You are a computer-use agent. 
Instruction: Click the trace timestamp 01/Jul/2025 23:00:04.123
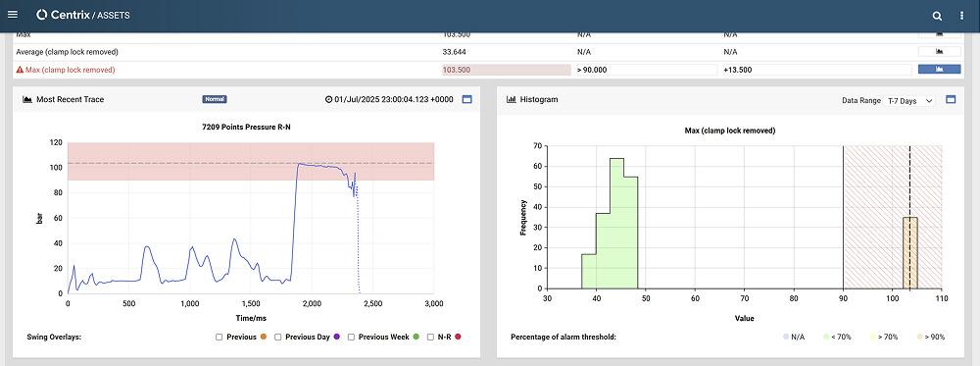click(x=394, y=99)
